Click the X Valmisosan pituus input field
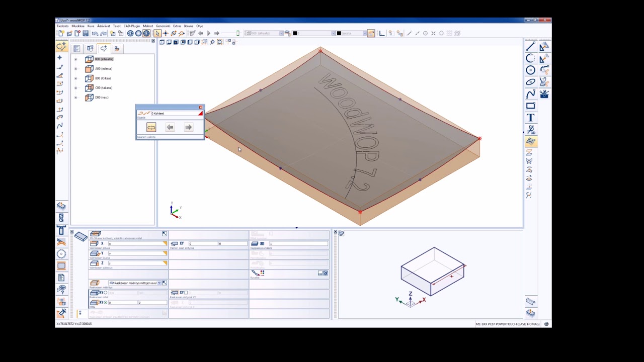The width and height of the screenshot is (644, 362). click(137, 244)
